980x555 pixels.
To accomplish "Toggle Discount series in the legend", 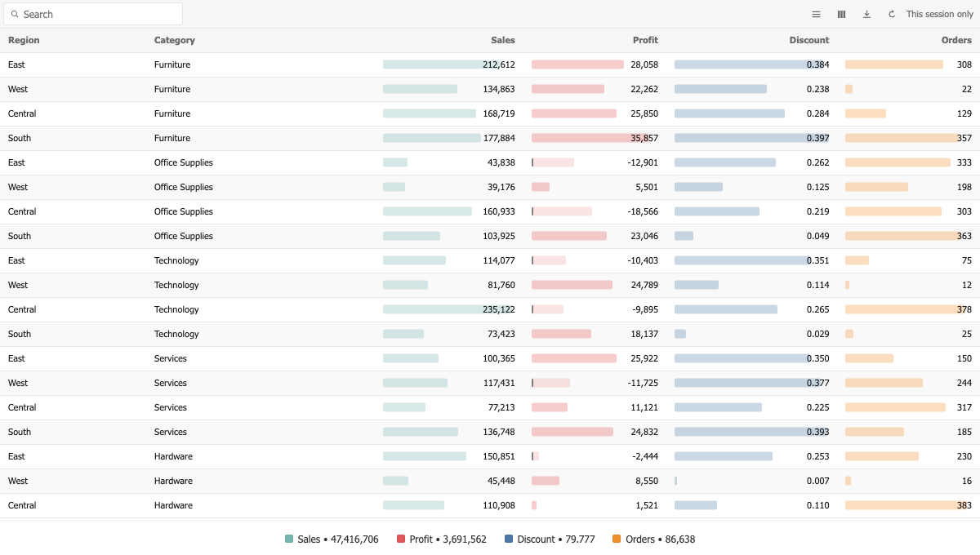I will coord(550,539).
